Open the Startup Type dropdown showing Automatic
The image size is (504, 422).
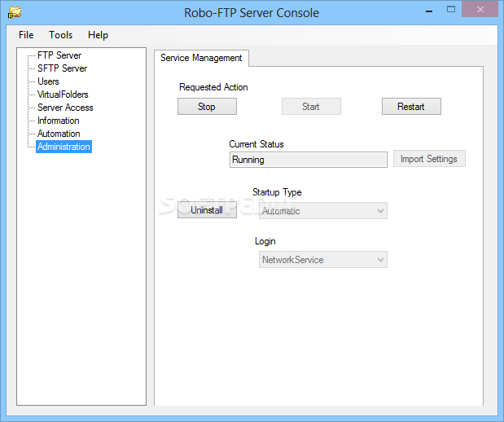[323, 211]
